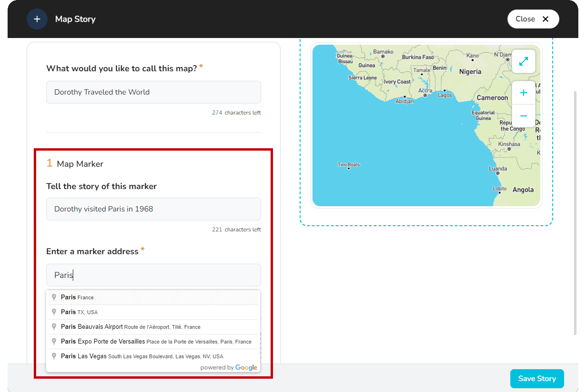Click the pin beside Paris Beauvais Airport
The height and width of the screenshot is (392, 585).
(x=54, y=326)
